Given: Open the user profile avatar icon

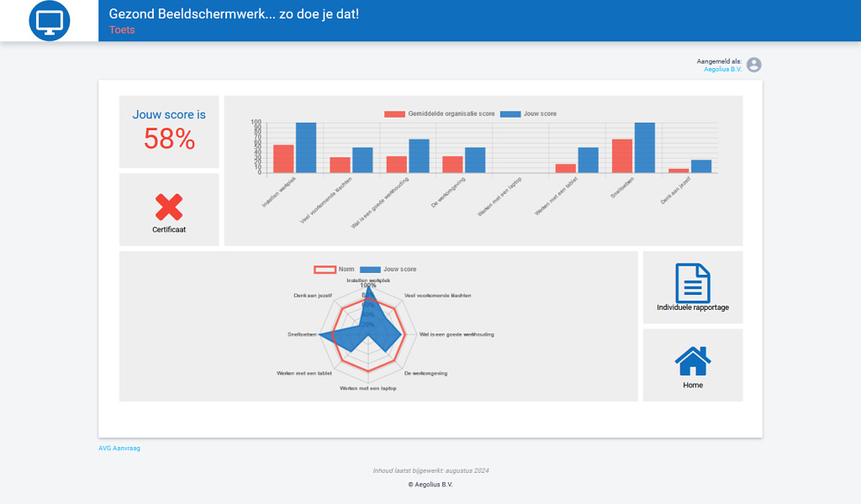Looking at the screenshot, I should (x=754, y=65).
